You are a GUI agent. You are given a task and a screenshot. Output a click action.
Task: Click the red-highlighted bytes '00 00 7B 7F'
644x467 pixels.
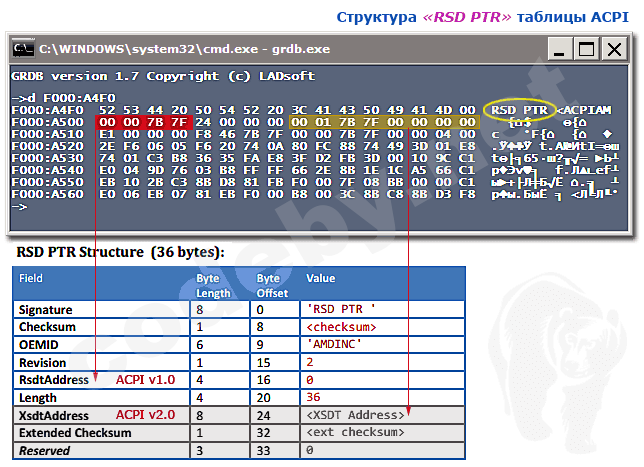(144, 122)
